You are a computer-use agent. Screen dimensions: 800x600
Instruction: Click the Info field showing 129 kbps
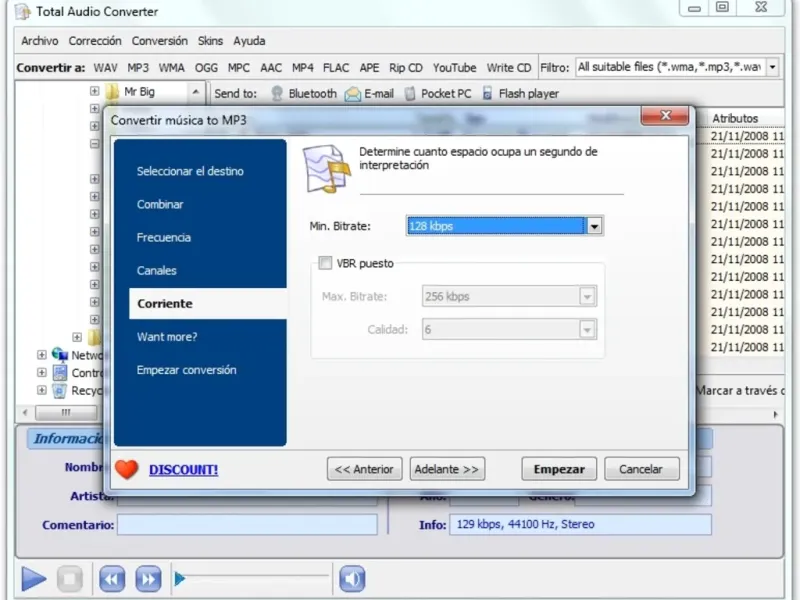(x=581, y=524)
